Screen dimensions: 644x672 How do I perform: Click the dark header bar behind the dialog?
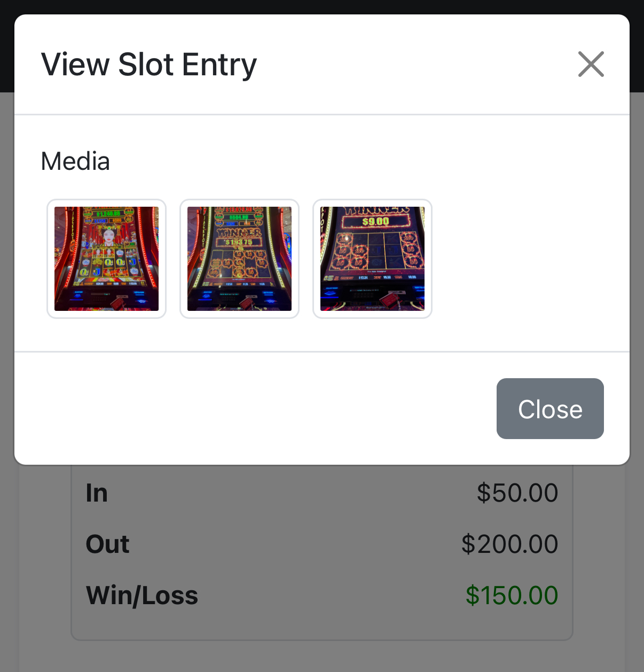[322, 6]
